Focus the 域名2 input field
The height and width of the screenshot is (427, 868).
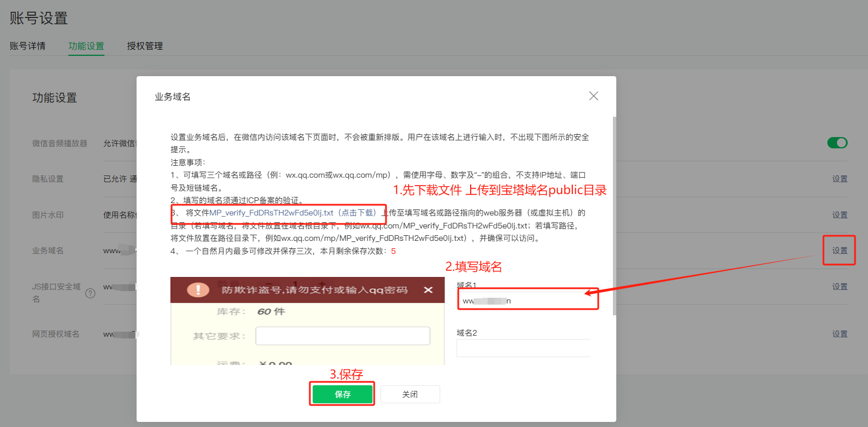click(x=523, y=348)
